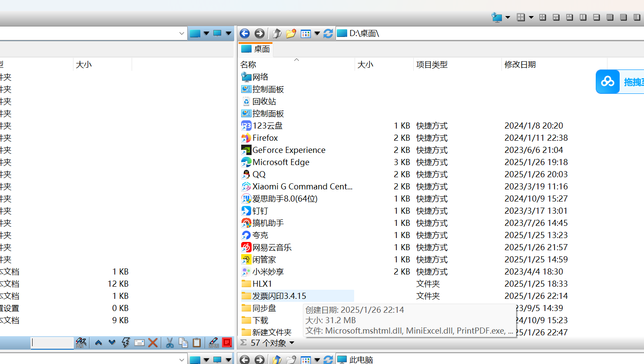Click the red X delete icon

tap(153, 343)
